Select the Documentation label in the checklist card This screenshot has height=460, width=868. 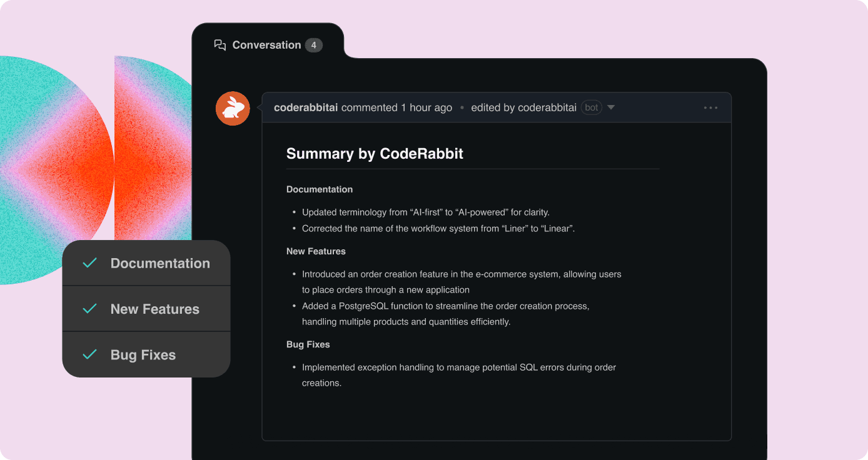coord(160,263)
